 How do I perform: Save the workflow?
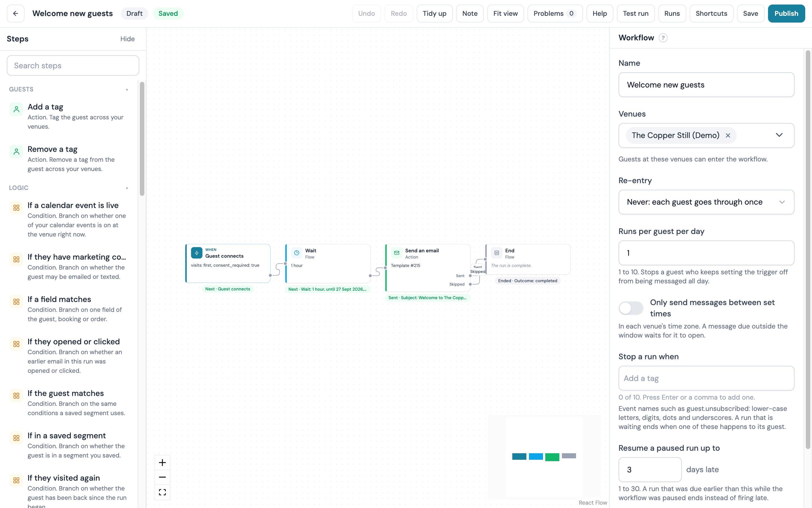tap(751, 14)
